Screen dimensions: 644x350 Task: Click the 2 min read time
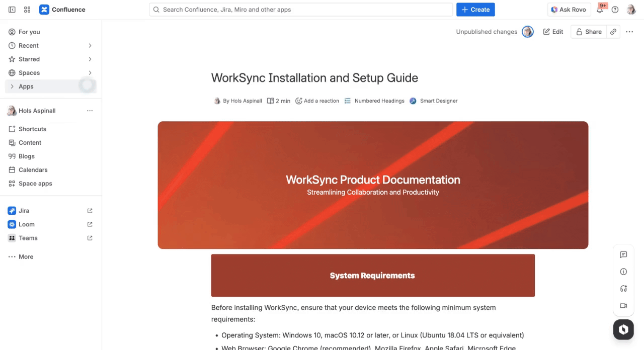point(279,101)
